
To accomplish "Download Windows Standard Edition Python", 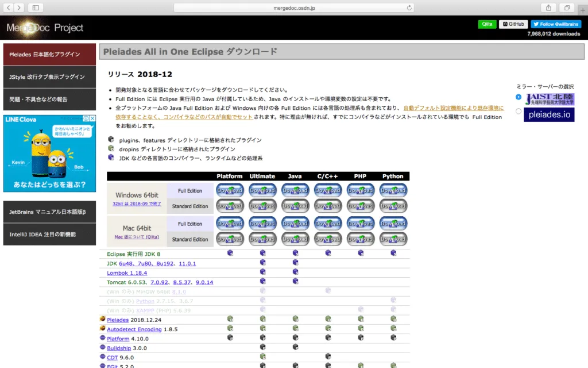I will (x=393, y=206).
